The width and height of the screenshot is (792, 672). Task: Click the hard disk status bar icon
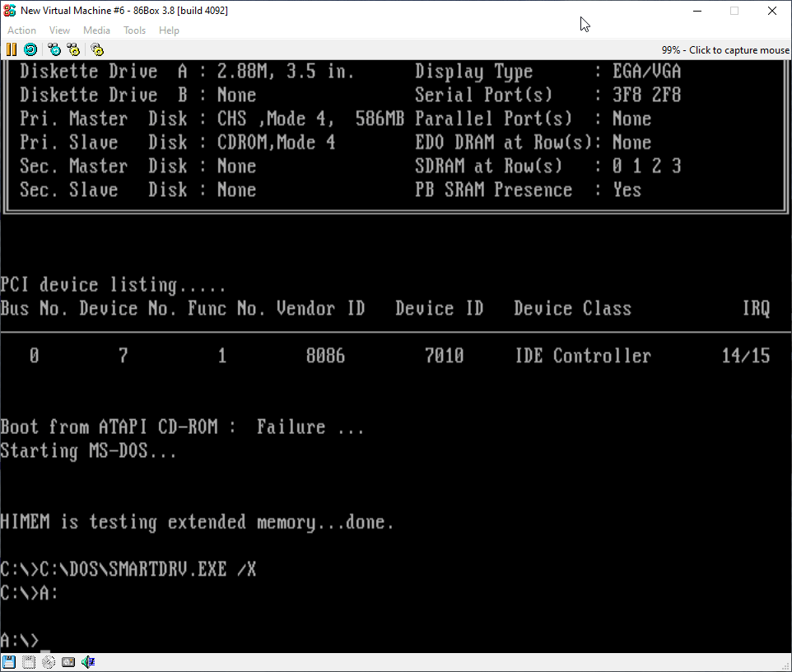click(x=68, y=662)
